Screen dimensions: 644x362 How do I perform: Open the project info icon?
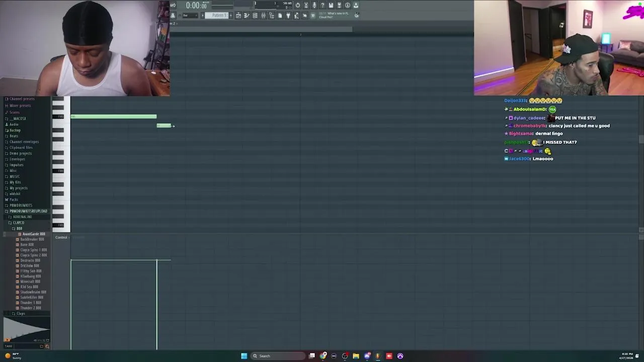347,5
